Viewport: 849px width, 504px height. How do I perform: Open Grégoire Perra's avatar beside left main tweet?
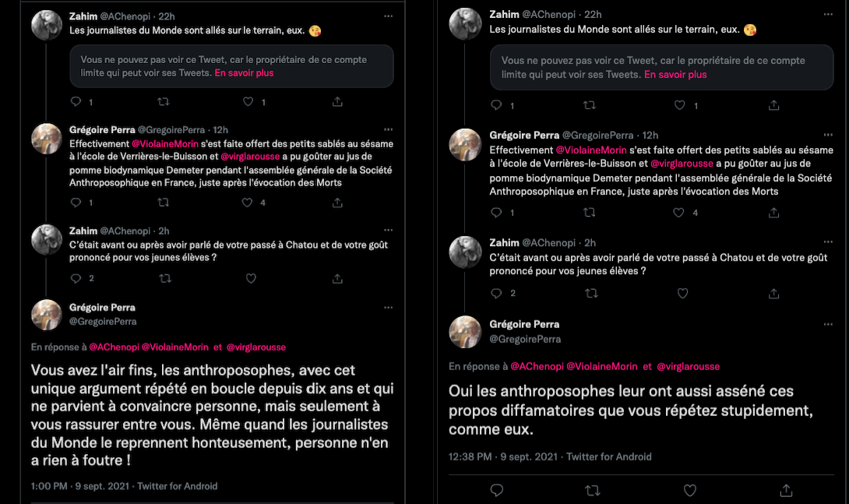pyautogui.click(x=46, y=315)
